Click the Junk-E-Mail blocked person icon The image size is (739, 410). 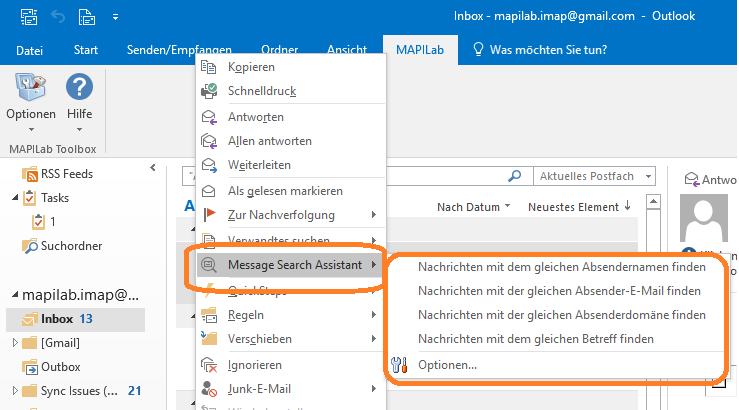point(209,389)
